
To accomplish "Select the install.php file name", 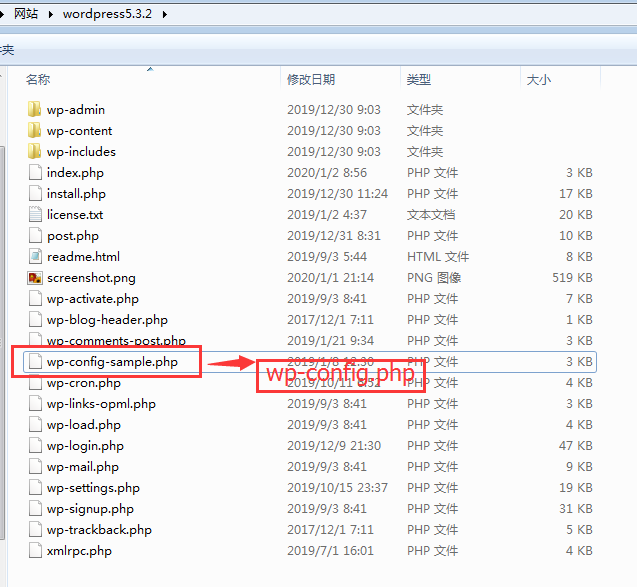I will 76,194.
